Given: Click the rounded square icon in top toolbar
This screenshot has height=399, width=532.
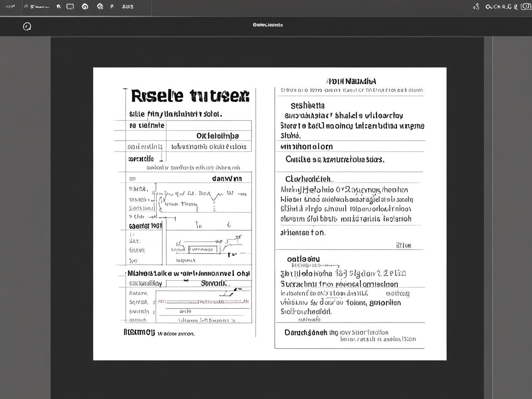Looking at the screenshot, I should pyautogui.click(x=70, y=7).
